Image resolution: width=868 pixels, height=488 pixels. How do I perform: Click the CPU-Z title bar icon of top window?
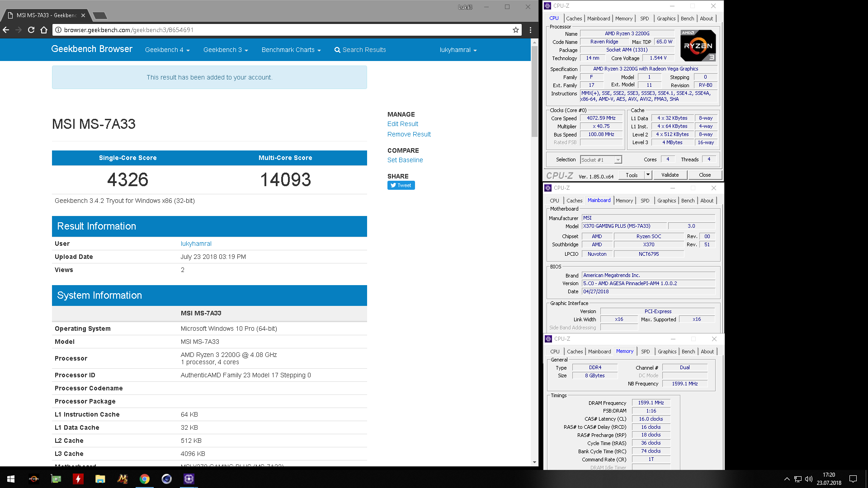pyautogui.click(x=547, y=6)
